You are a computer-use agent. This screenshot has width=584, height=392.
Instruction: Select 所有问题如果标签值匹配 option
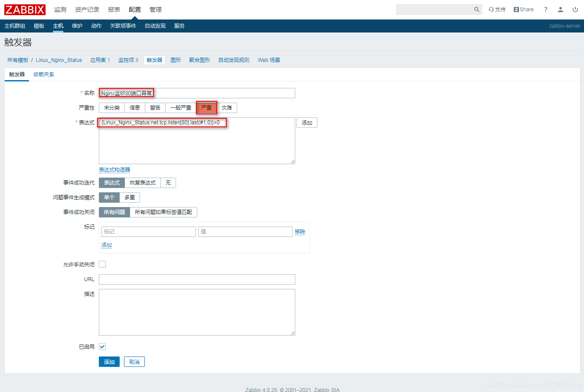tap(163, 212)
